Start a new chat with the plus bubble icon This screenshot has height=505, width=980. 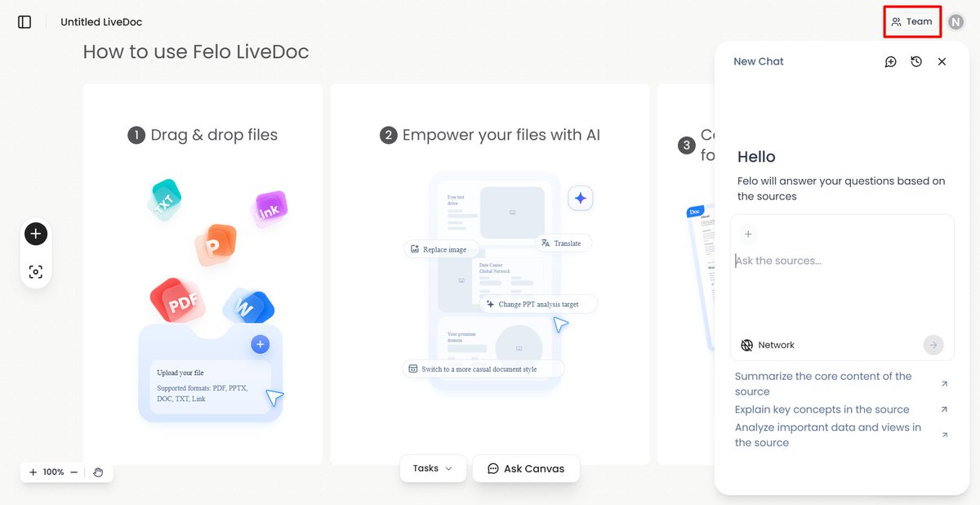pyautogui.click(x=891, y=61)
